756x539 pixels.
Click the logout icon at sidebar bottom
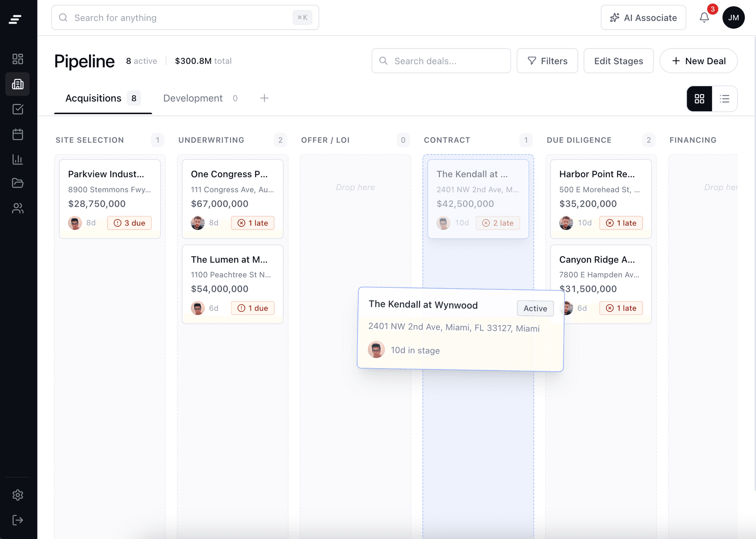pyautogui.click(x=18, y=520)
